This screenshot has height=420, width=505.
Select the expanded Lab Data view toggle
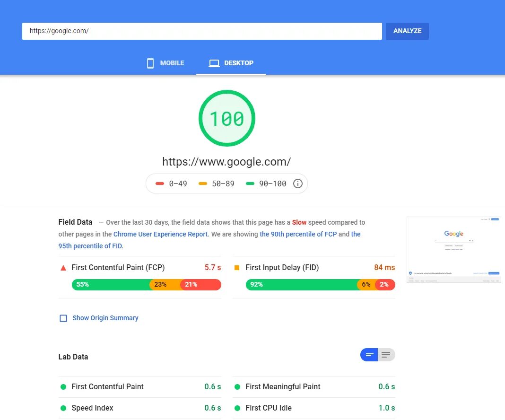click(386, 355)
